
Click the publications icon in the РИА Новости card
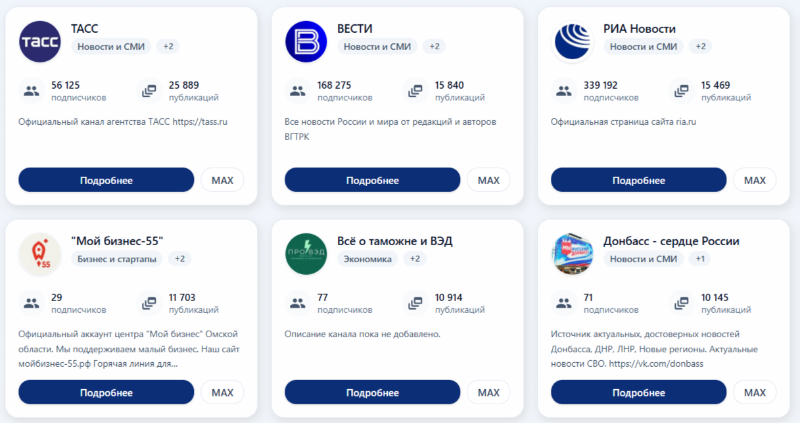click(x=682, y=91)
